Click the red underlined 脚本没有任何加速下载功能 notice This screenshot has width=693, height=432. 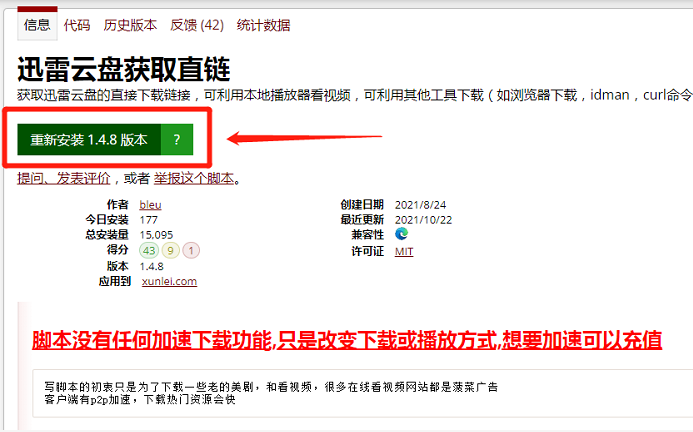pyautogui.click(x=346, y=339)
